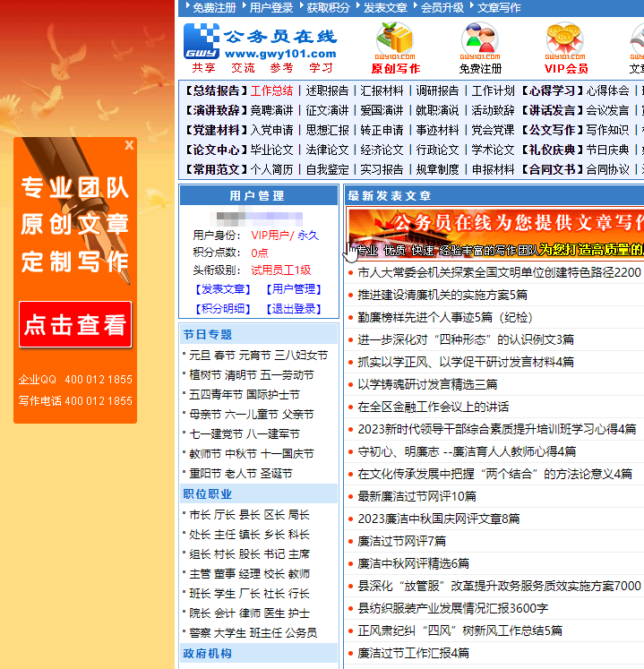Open the 清明节 holiday topic

(x=240, y=375)
